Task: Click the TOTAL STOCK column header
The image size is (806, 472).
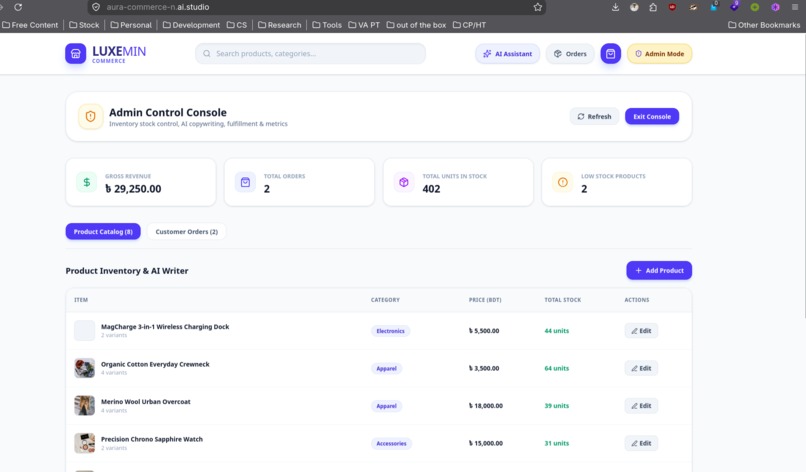Action: [x=562, y=300]
